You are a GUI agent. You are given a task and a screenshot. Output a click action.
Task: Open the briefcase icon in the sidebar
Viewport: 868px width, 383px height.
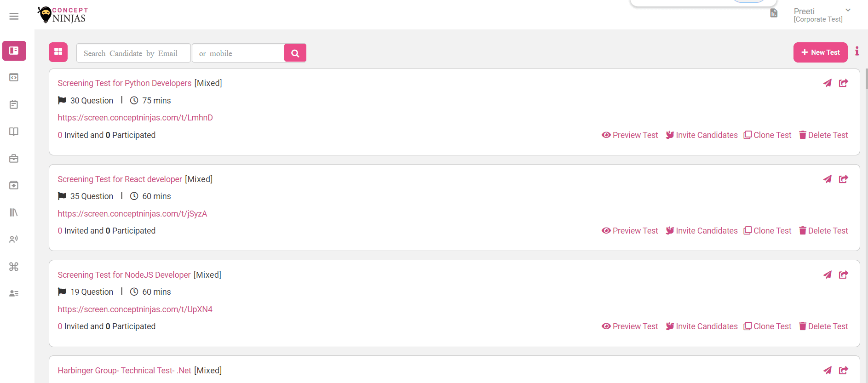tap(14, 159)
